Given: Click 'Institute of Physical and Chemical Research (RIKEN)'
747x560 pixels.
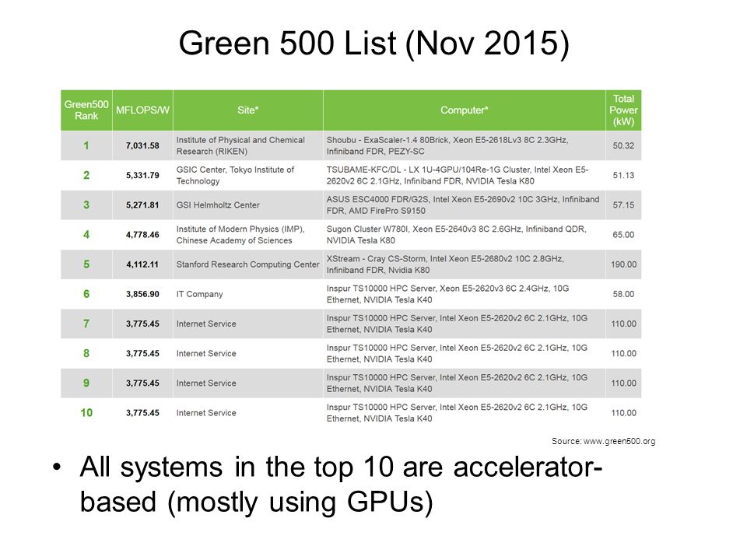Looking at the screenshot, I should pos(240,145).
